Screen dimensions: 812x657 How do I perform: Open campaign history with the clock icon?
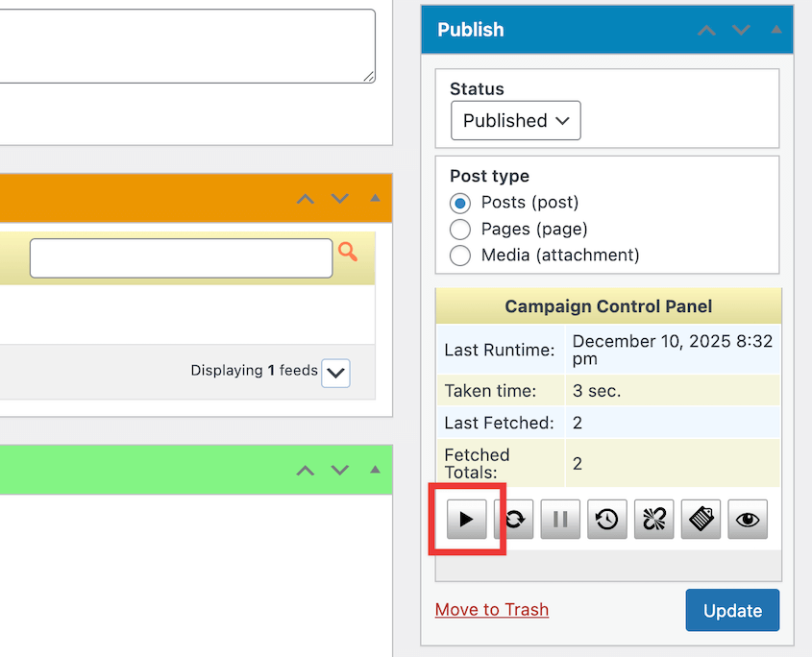pyautogui.click(x=606, y=519)
